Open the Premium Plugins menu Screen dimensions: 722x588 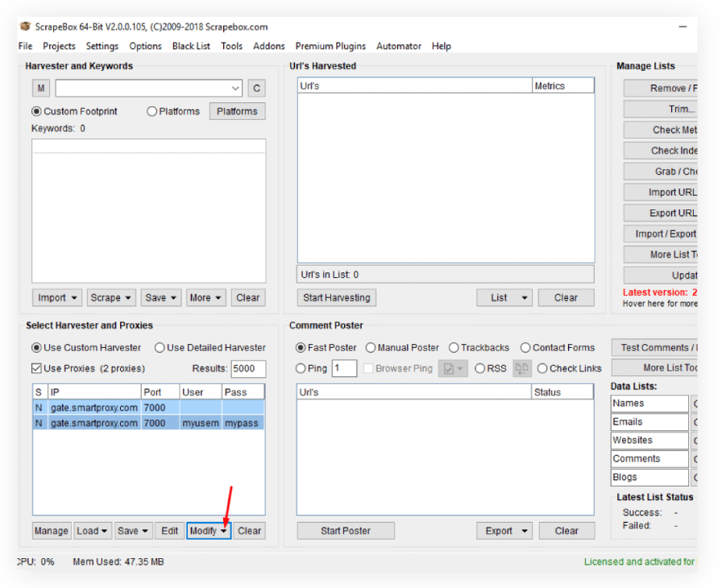tap(330, 46)
